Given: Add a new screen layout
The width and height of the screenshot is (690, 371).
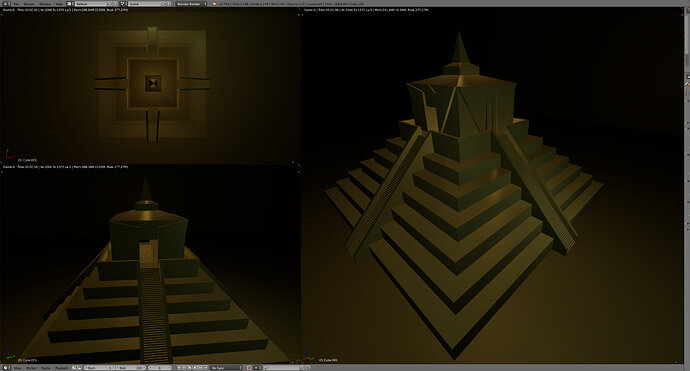Looking at the screenshot, I should click(110, 4).
